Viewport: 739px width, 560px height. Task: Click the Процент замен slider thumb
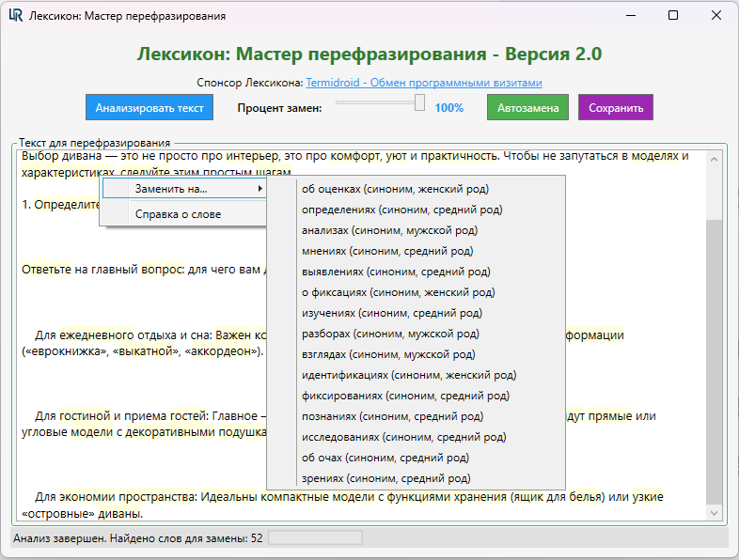(x=419, y=102)
